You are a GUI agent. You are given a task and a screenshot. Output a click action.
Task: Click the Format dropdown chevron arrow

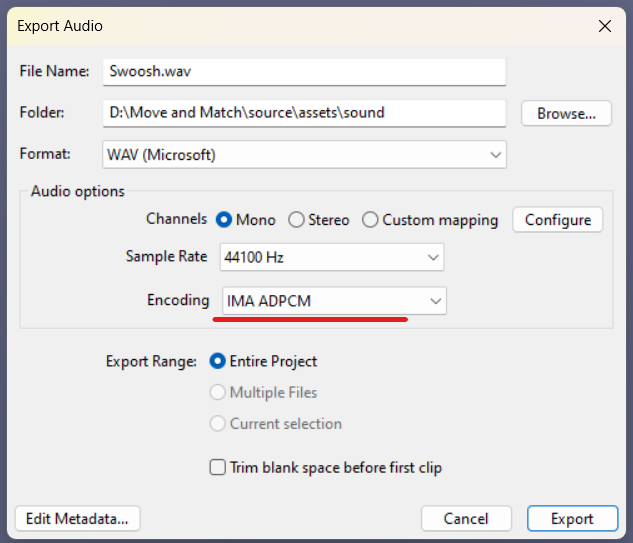pos(495,155)
